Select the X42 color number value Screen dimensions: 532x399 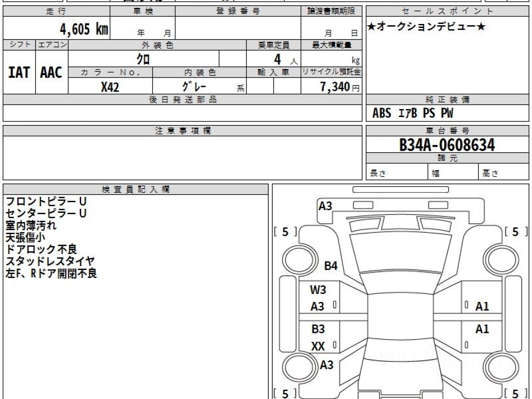point(110,87)
